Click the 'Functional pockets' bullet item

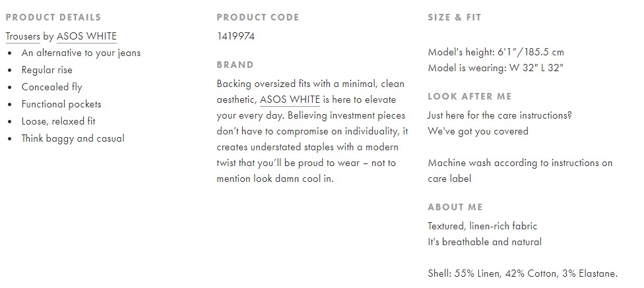click(61, 105)
